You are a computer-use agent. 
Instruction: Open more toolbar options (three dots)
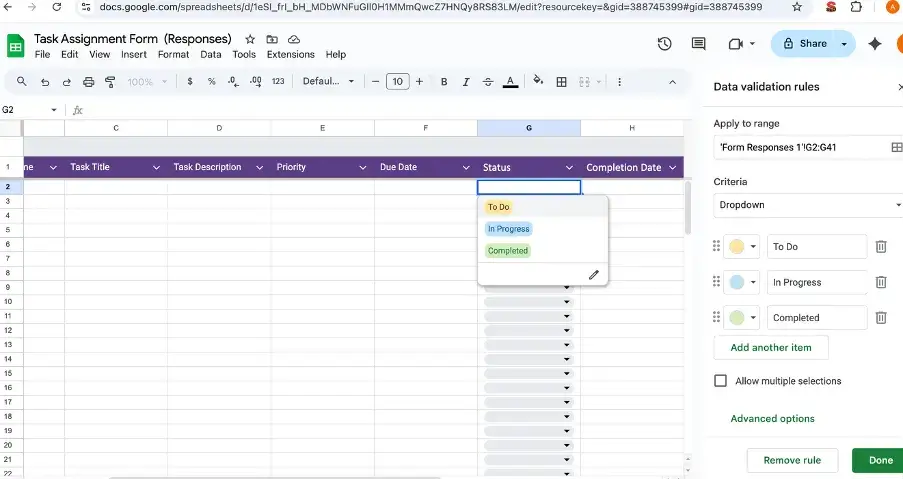pyautogui.click(x=619, y=82)
